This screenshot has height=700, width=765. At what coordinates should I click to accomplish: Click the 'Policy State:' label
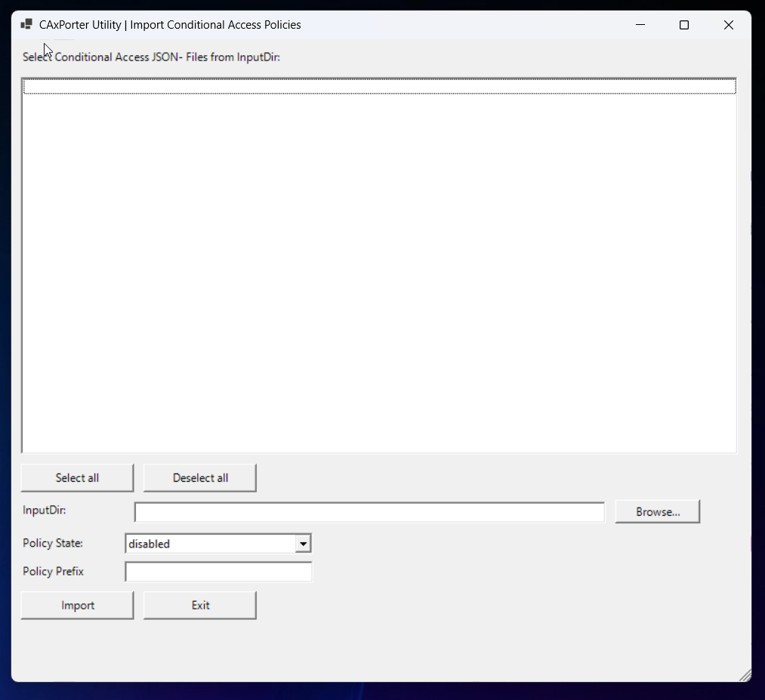(53, 544)
